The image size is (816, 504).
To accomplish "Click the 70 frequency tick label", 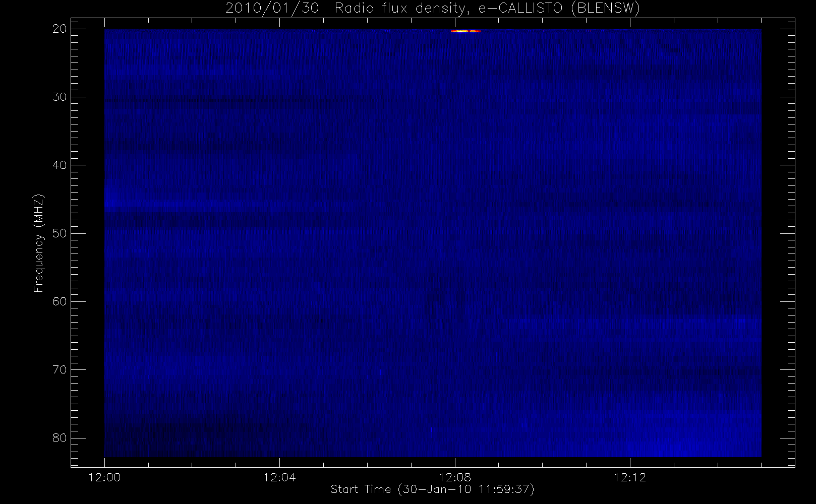I will coord(60,369).
